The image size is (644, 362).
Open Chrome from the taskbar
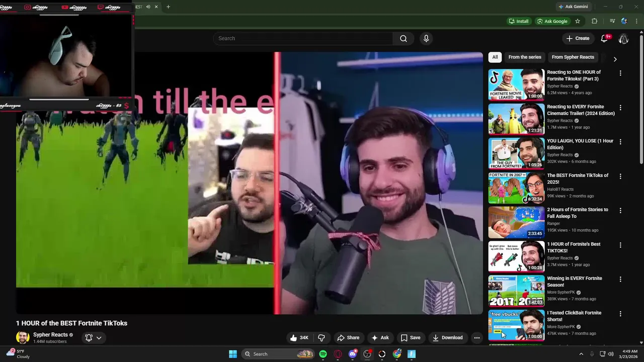tap(397, 354)
